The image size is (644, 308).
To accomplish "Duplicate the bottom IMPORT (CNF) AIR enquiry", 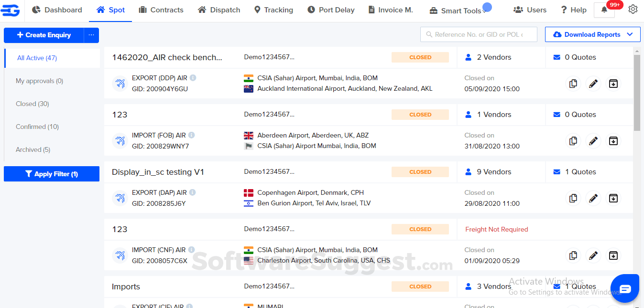I will pos(573,255).
